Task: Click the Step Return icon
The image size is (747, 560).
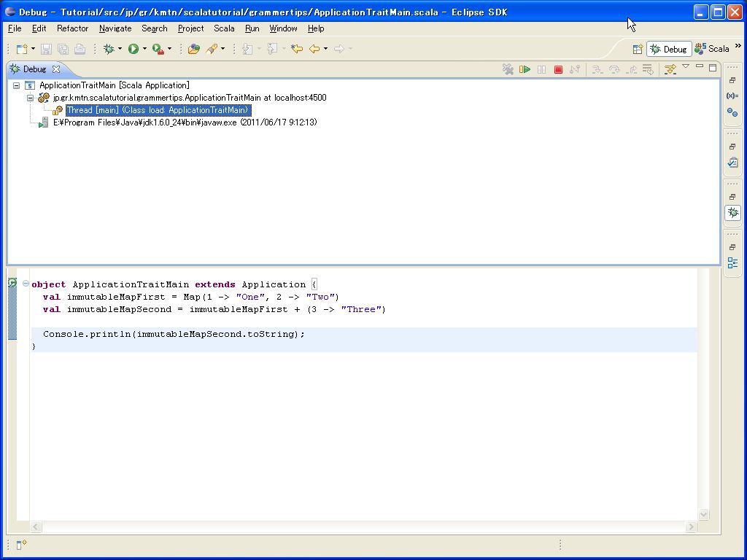Action: click(x=631, y=69)
